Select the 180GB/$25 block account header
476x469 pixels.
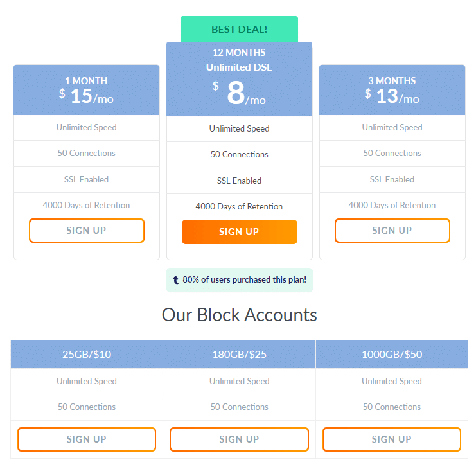pos(239,354)
